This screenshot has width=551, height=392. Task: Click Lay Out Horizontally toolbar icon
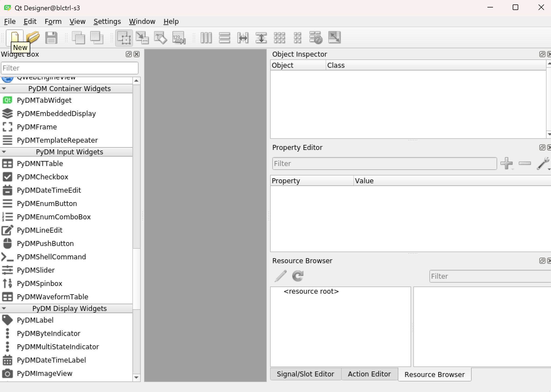pyautogui.click(x=206, y=37)
